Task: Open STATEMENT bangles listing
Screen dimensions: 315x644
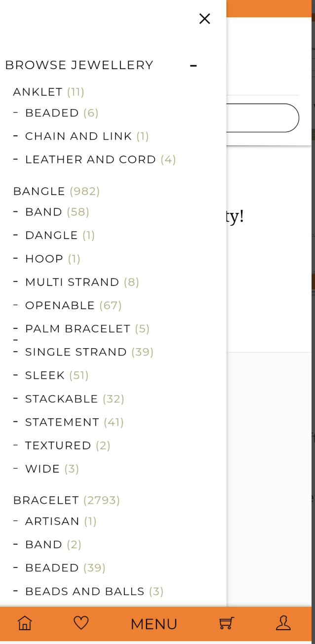Action: point(62,422)
